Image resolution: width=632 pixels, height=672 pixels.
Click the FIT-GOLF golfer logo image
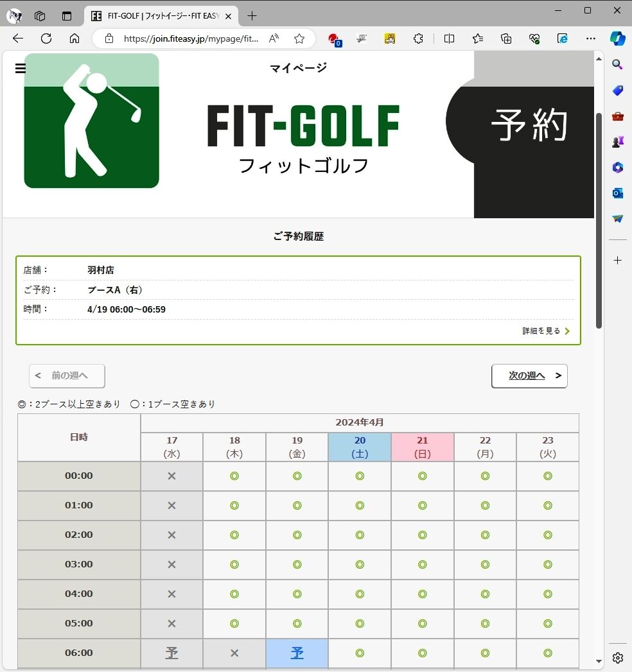[91, 121]
